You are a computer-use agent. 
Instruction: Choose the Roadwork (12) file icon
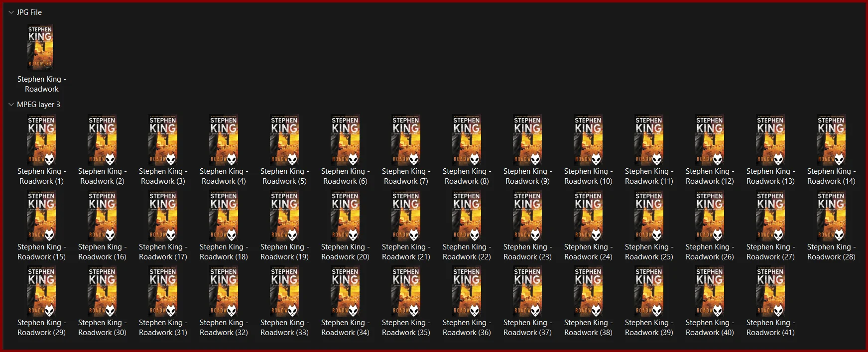tap(710, 140)
